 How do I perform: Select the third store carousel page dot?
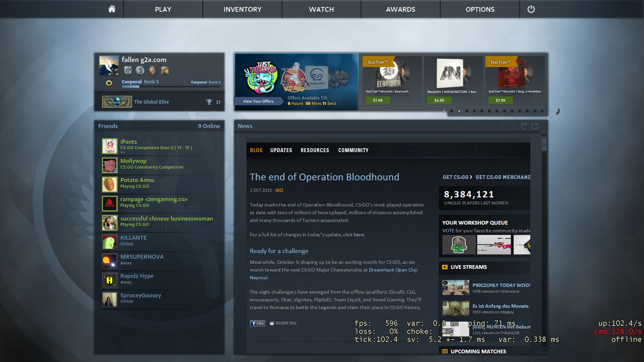pos(467,111)
